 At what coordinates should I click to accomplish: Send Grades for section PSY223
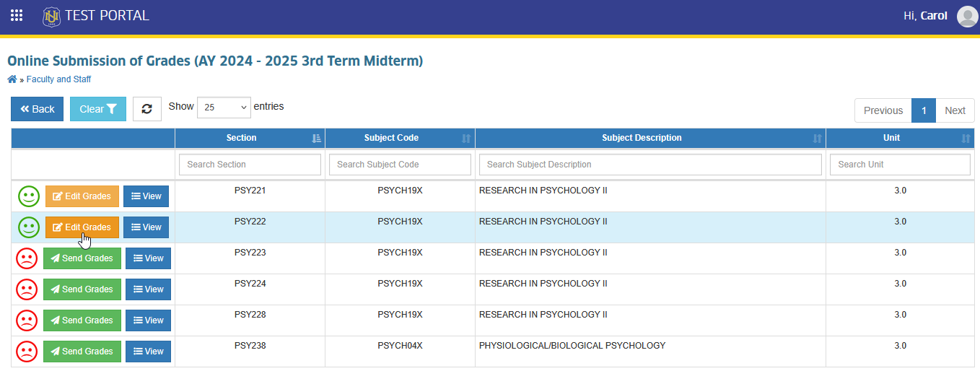82,258
